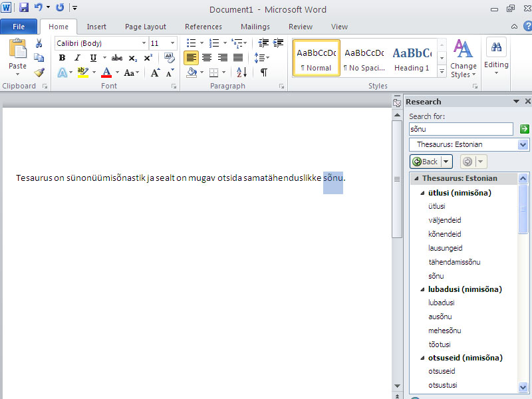Open the Thesaurus: Estonian source dropdown
The image size is (532, 399).
coord(523,144)
